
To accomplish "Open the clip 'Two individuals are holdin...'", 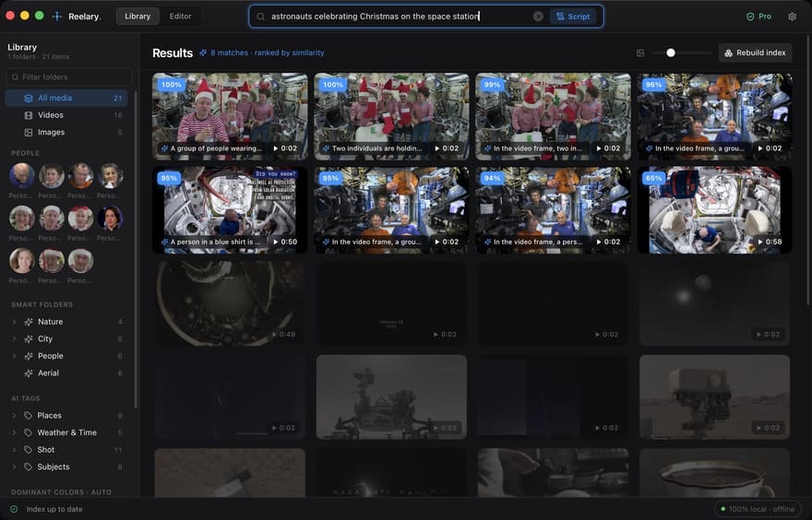I will 391,116.
